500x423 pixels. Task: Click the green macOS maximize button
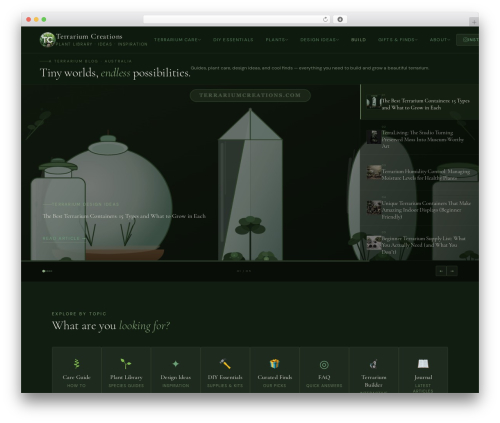pos(44,19)
